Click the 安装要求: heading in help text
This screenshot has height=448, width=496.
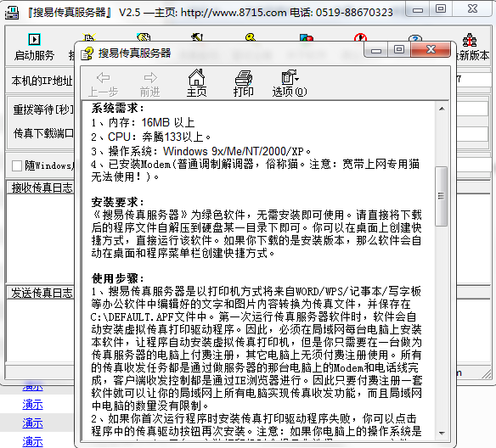pos(118,202)
